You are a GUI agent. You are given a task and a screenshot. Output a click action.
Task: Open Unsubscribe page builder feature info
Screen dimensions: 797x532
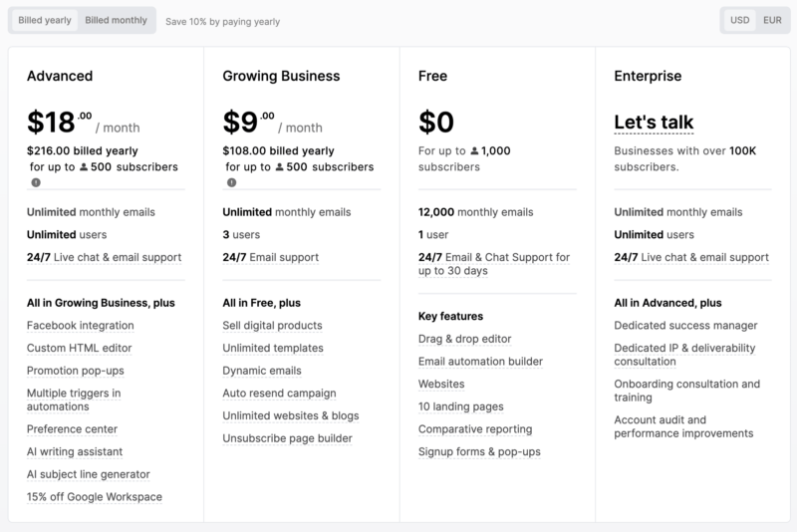pyautogui.click(x=287, y=438)
